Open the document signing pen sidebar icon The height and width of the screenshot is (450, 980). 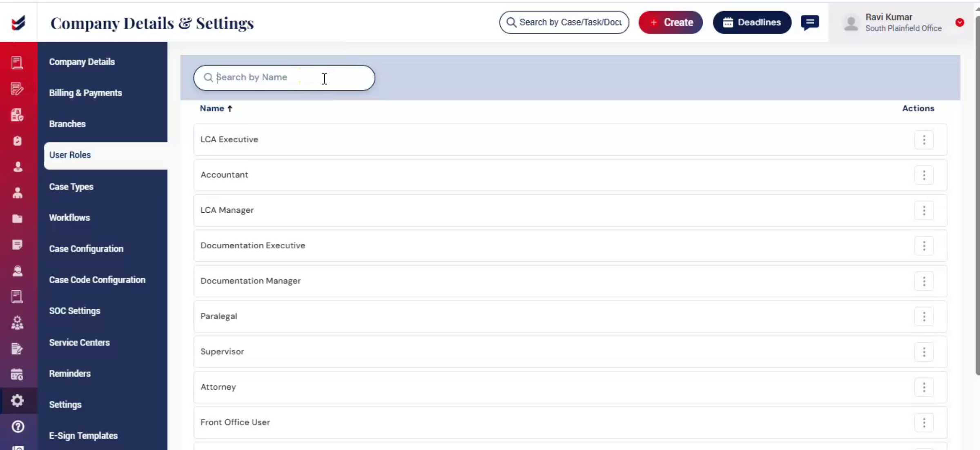[17, 348]
